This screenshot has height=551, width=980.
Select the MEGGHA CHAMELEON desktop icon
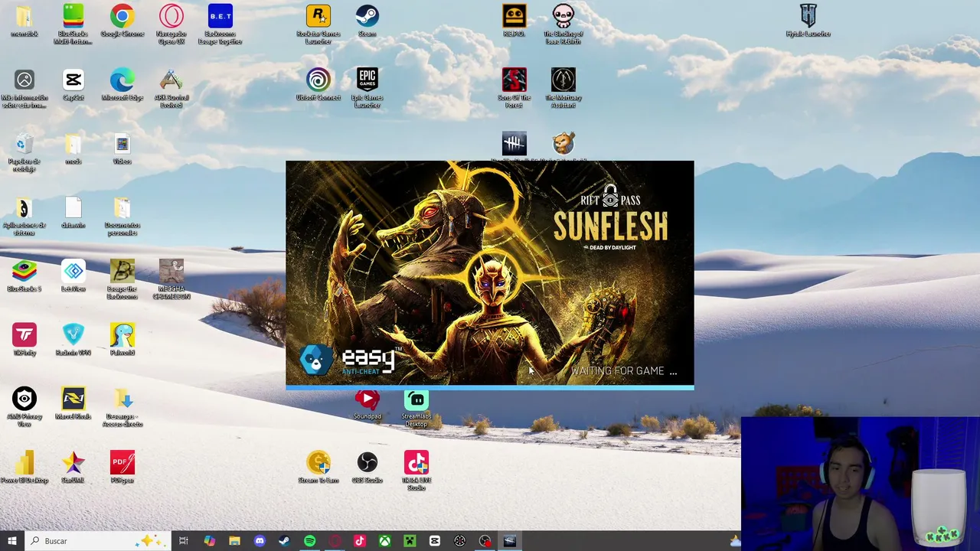(x=171, y=280)
